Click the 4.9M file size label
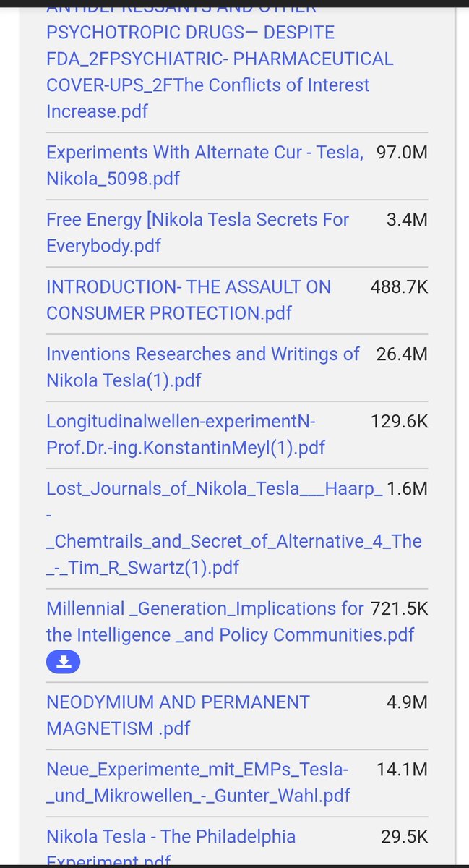 tap(407, 702)
